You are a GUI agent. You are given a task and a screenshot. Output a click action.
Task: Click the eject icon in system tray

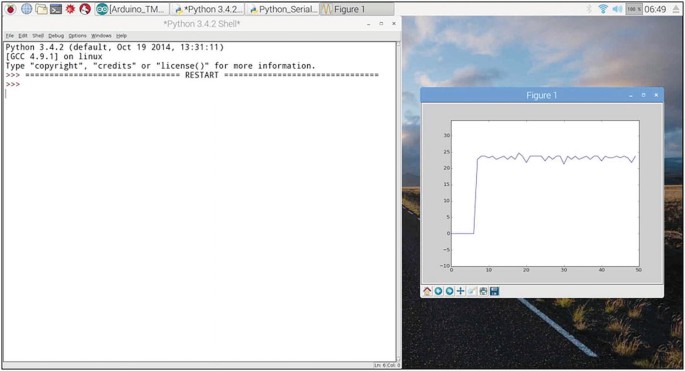[676, 9]
